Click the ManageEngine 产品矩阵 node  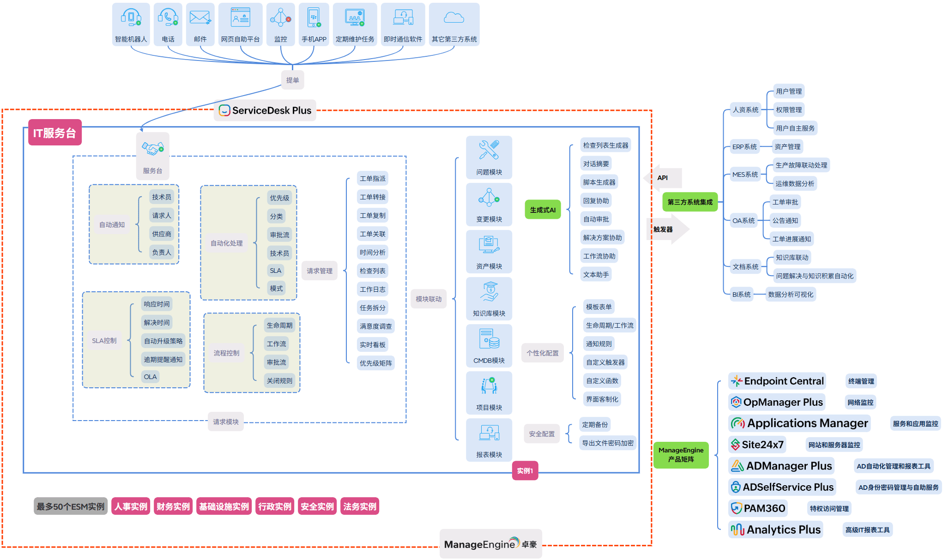coord(681,455)
